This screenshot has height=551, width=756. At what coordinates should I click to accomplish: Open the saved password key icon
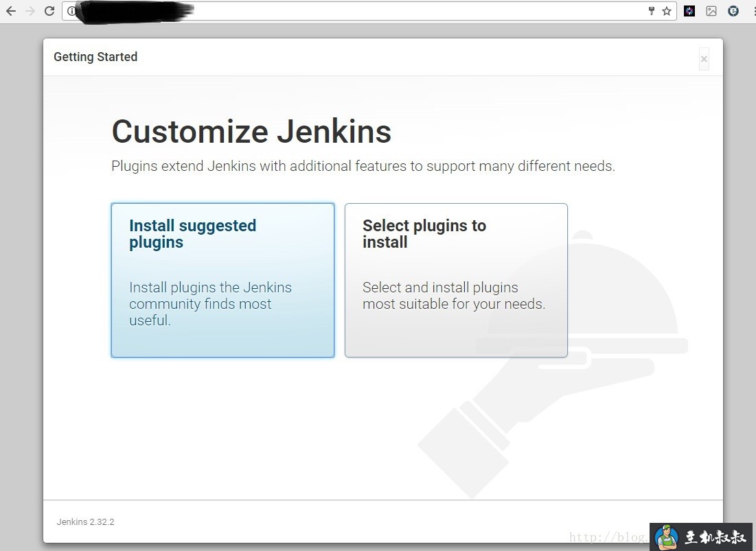[652, 11]
